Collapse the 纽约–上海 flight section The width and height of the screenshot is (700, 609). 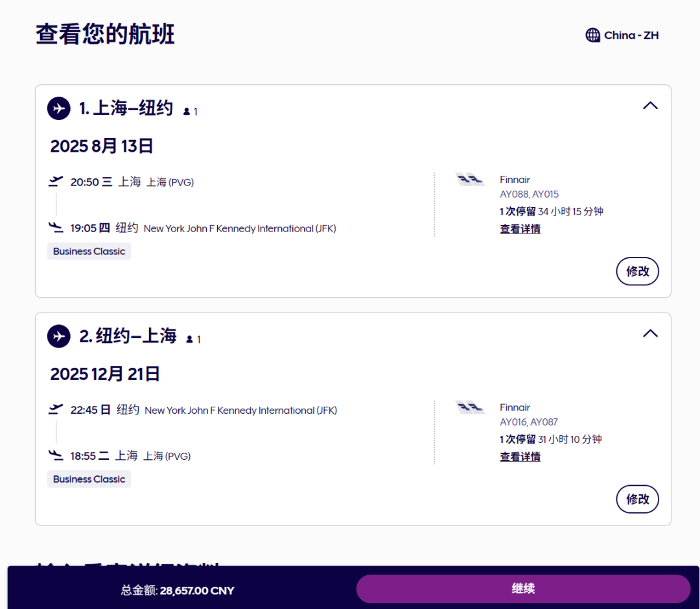[x=649, y=333]
